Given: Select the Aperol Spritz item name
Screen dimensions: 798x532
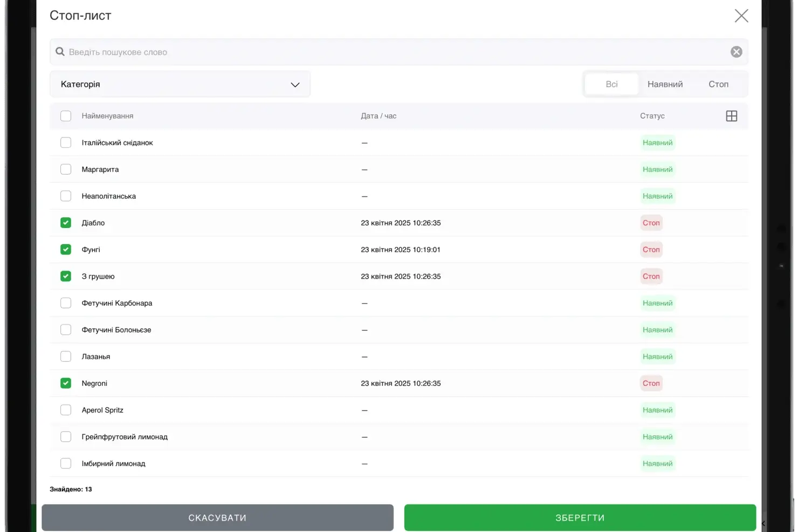Looking at the screenshot, I should [102, 410].
